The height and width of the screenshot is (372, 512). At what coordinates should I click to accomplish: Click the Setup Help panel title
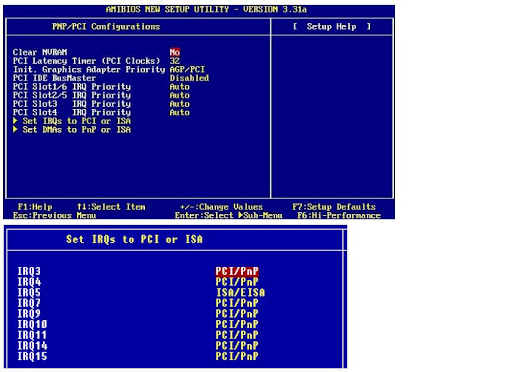coord(332,27)
